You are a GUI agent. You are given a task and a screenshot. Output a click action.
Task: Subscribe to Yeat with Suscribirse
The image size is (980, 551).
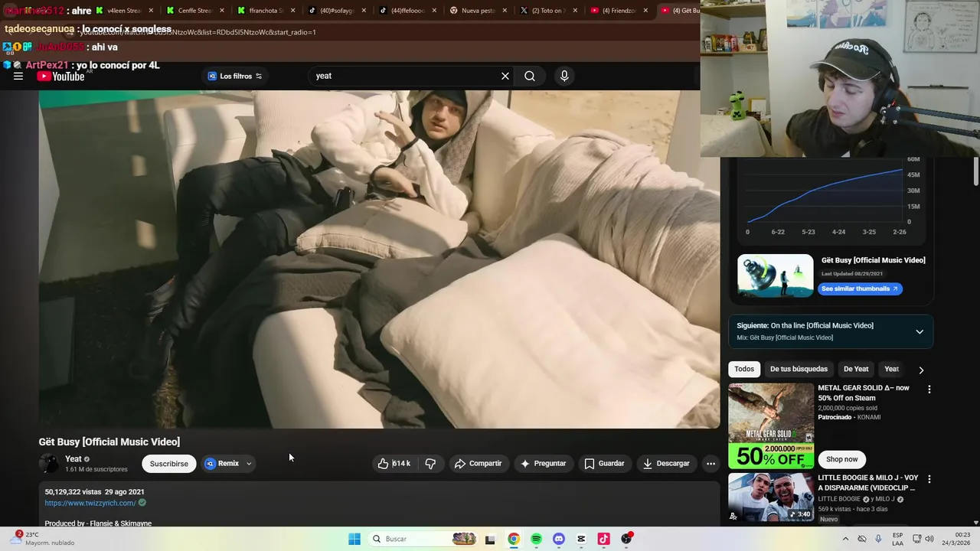(168, 463)
